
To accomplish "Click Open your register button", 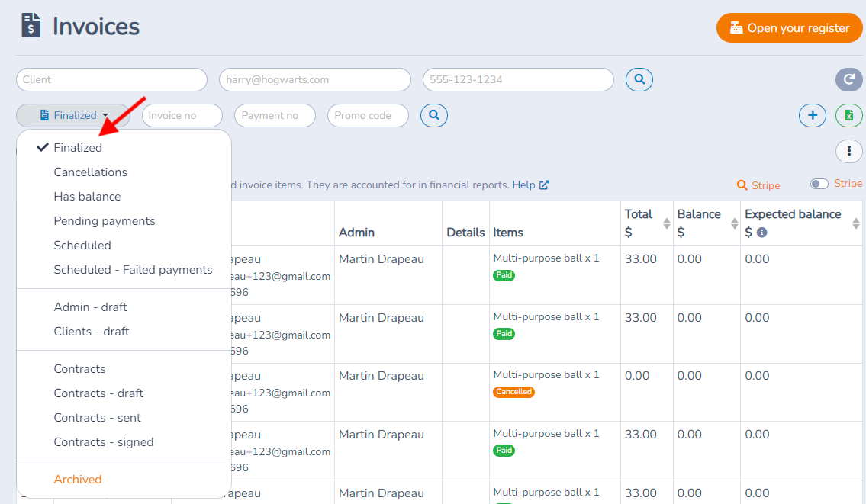I will tap(789, 27).
